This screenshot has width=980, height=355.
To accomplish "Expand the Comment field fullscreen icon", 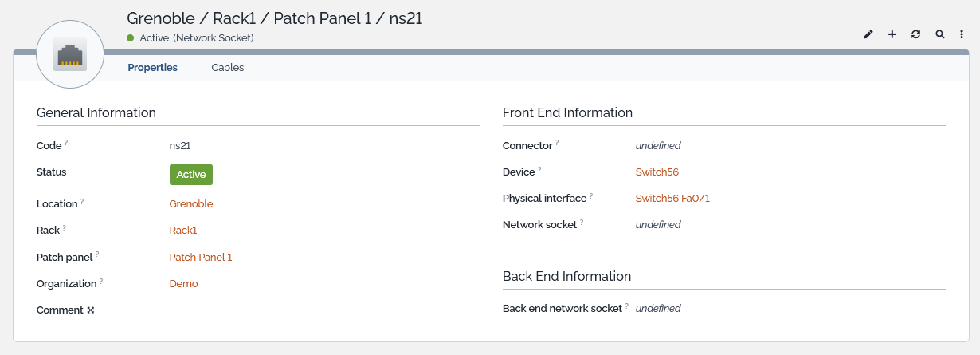I will click(91, 310).
